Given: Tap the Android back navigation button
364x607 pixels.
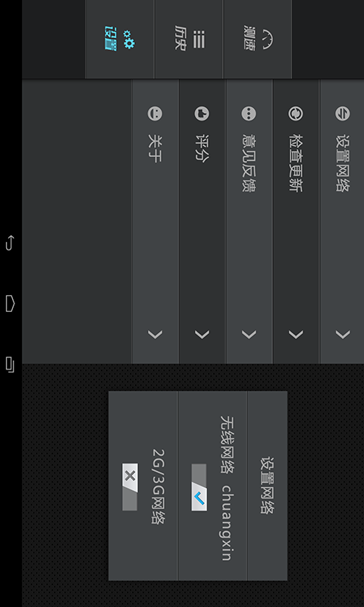Looking at the screenshot, I should (10, 243).
